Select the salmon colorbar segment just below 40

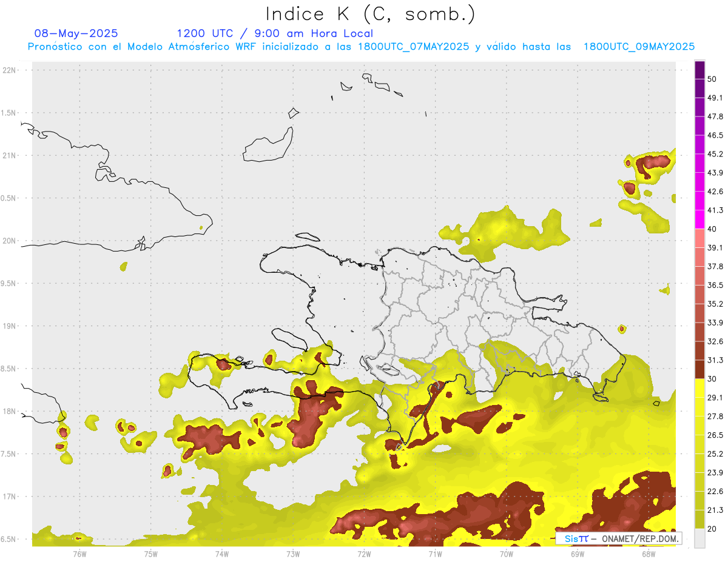coord(699,238)
